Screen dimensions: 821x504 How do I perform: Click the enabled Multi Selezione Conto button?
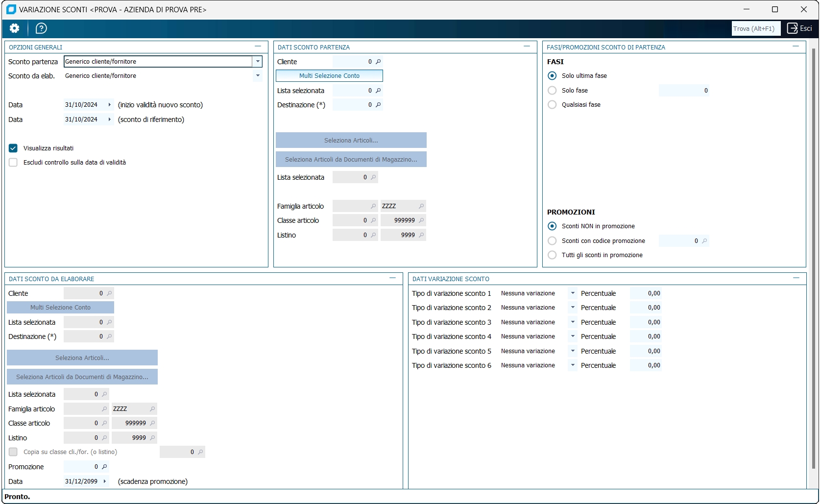coord(329,76)
